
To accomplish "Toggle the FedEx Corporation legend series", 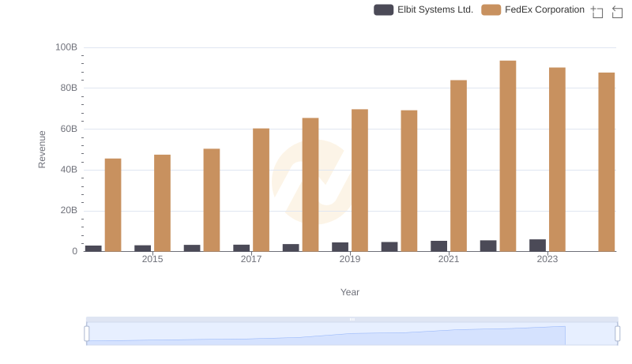I will click(532, 9).
